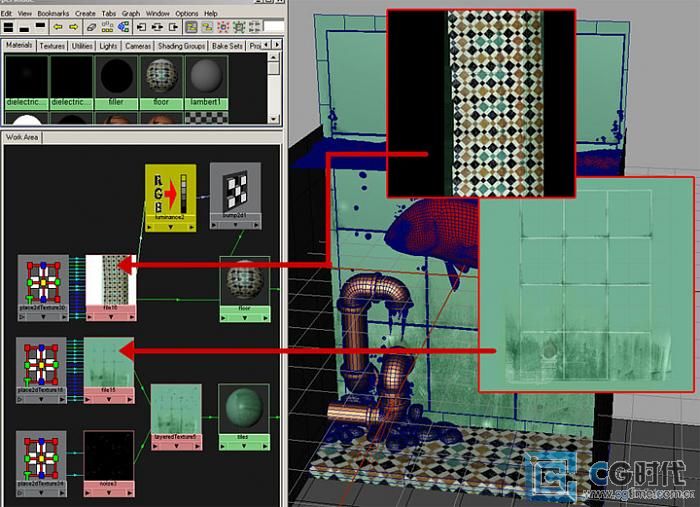Open the Create menu
This screenshot has height=507, width=700.
[85, 13]
